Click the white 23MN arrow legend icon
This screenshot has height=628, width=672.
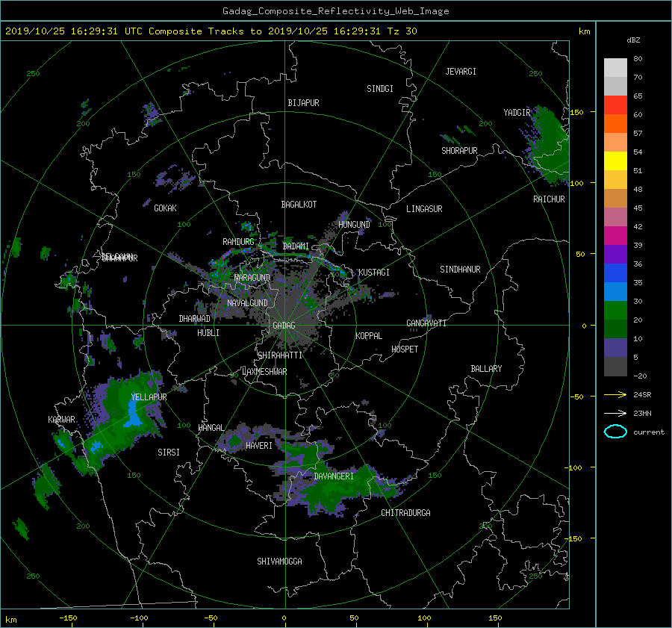click(x=615, y=413)
